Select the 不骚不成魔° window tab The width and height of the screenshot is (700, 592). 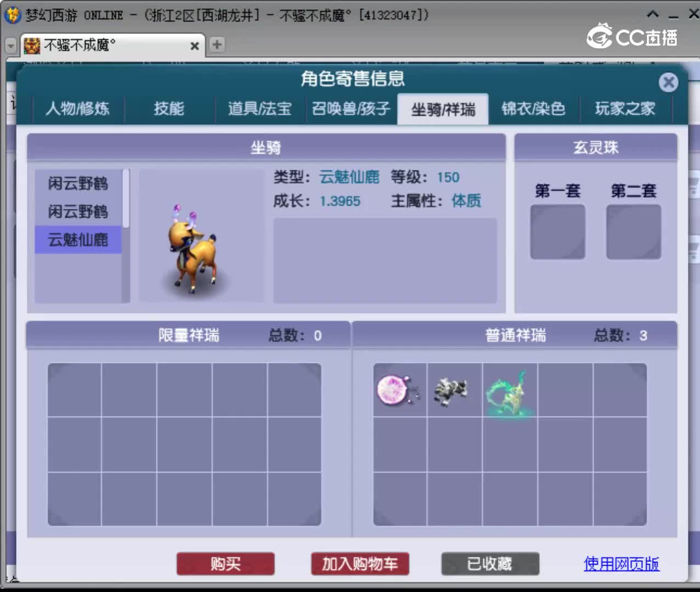pos(113,45)
